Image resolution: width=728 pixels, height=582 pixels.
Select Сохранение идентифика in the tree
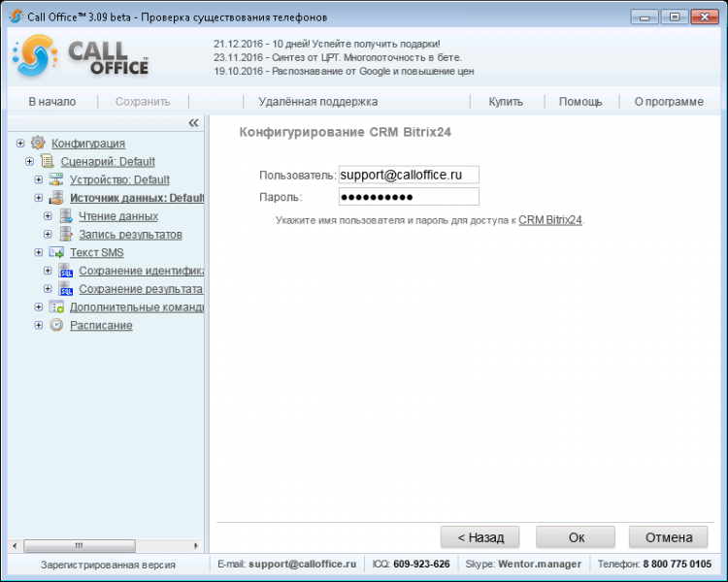click(x=141, y=271)
